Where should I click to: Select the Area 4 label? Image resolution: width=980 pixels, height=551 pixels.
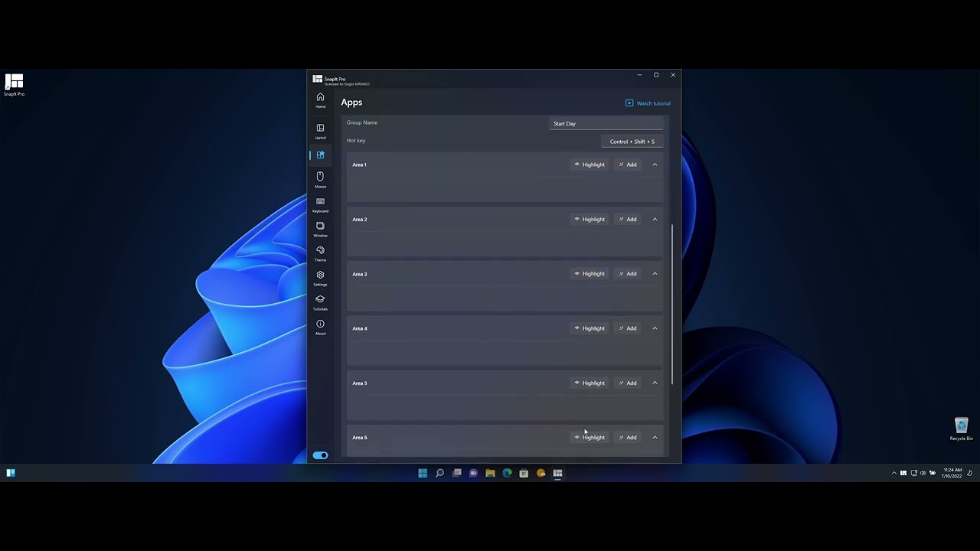359,328
